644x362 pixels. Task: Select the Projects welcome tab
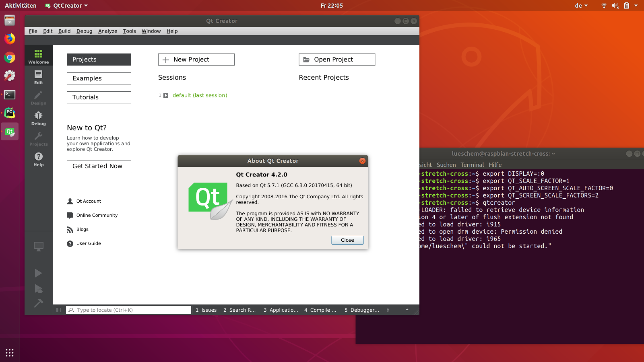click(99, 60)
